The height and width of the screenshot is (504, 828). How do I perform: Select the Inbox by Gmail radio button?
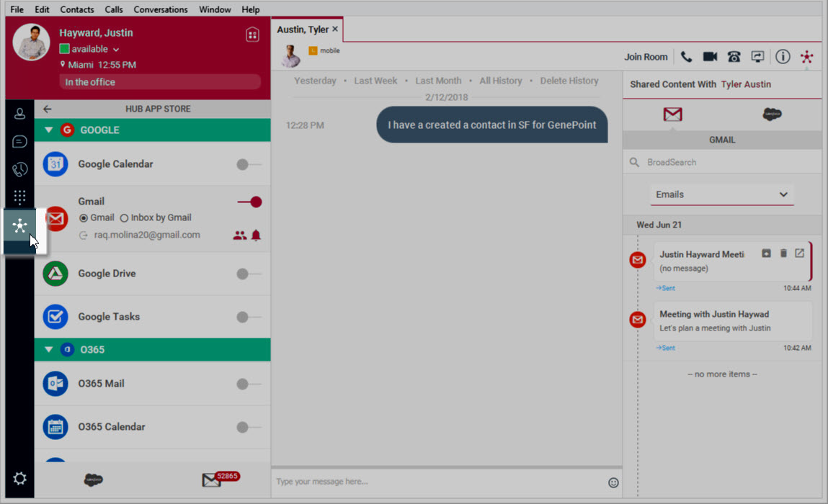click(124, 218)
